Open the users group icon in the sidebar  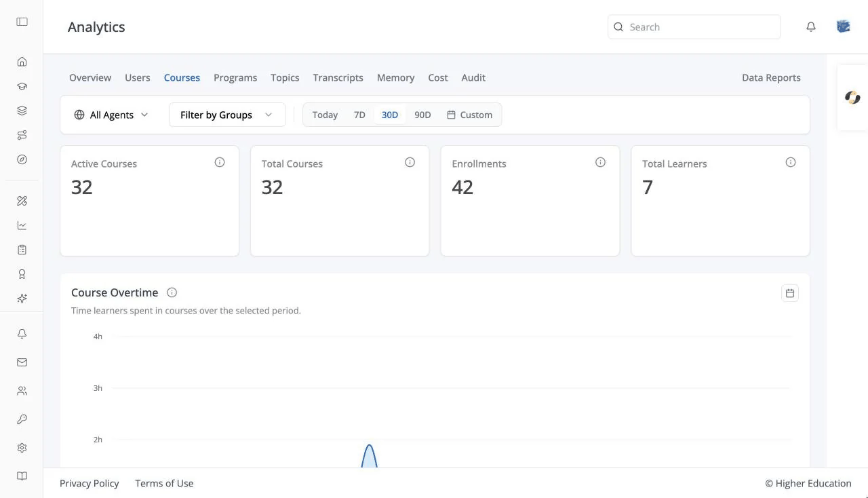[22, 391]
